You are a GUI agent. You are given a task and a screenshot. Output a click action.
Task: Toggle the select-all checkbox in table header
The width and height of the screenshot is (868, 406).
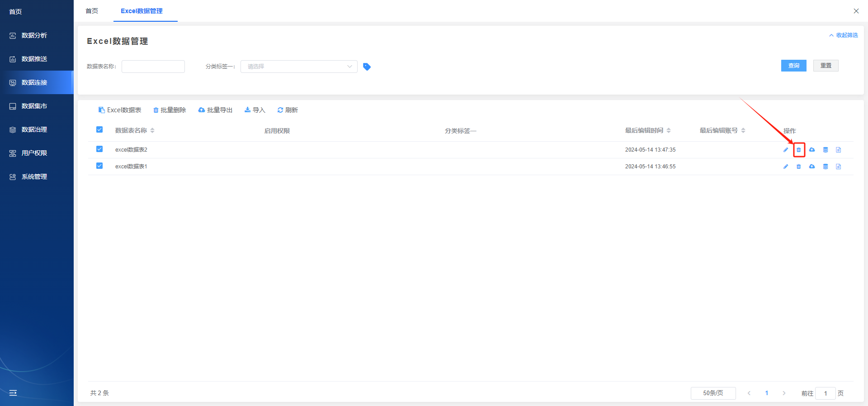pyautogui.click(x=99, y=129)
